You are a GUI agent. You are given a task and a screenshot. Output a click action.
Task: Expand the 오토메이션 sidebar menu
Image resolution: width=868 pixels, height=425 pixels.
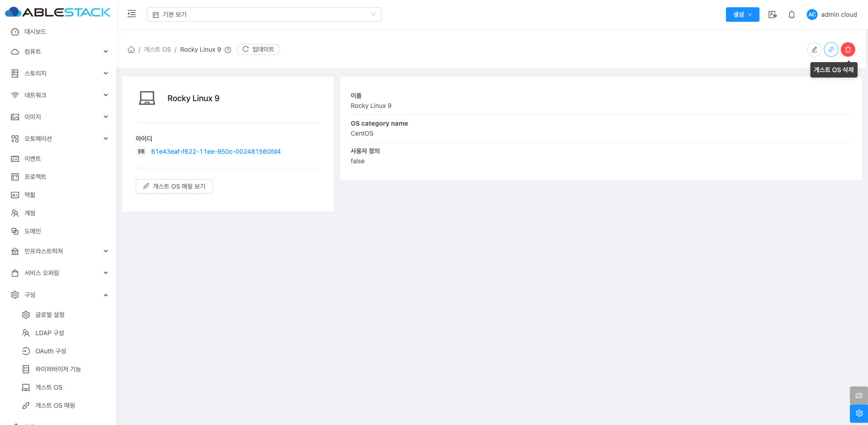(58, 139)
